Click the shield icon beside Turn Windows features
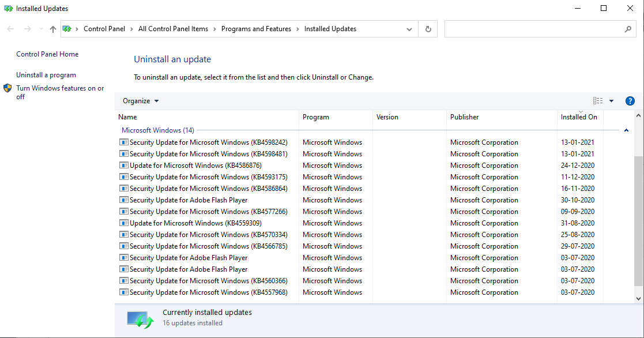 pyautogui.click(x=7, y=88)
